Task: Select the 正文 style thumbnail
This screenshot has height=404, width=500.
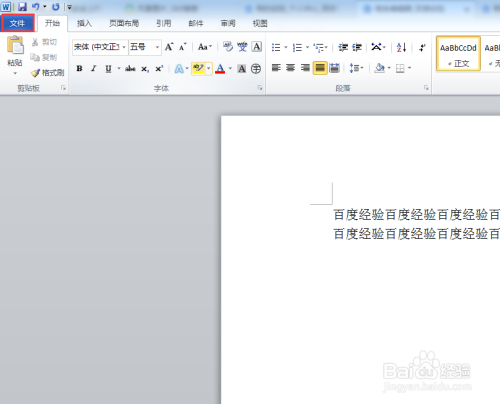Action: (x=458, y=54)
